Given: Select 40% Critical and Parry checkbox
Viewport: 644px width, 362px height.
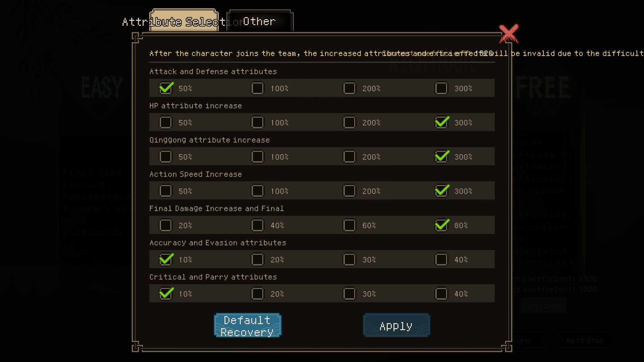Looking at the screenshot, I should click(x=441, y=294).
